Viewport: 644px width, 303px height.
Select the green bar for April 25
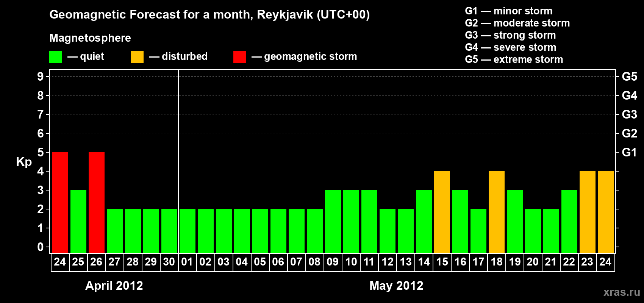coord(78,221)
